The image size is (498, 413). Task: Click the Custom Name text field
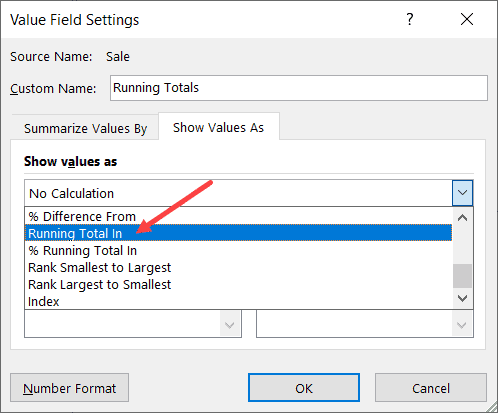point(299,88)
